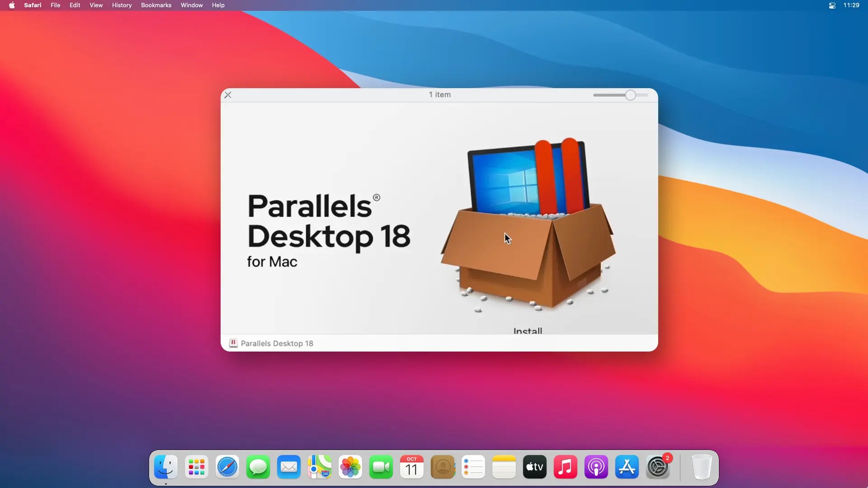Open the Bookmarks menu
The width and height of the screenshot is (868, 488).
(156, 5)
